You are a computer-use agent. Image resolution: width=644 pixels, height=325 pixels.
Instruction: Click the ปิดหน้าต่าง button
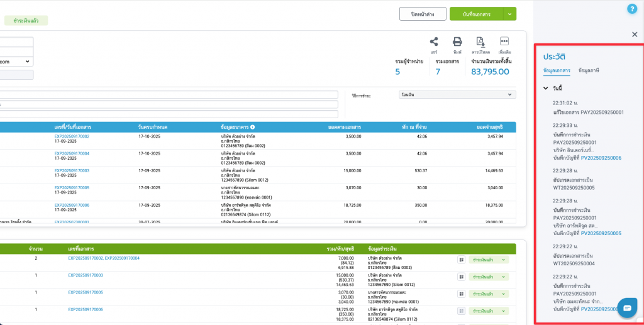click(x=423, y=14)
